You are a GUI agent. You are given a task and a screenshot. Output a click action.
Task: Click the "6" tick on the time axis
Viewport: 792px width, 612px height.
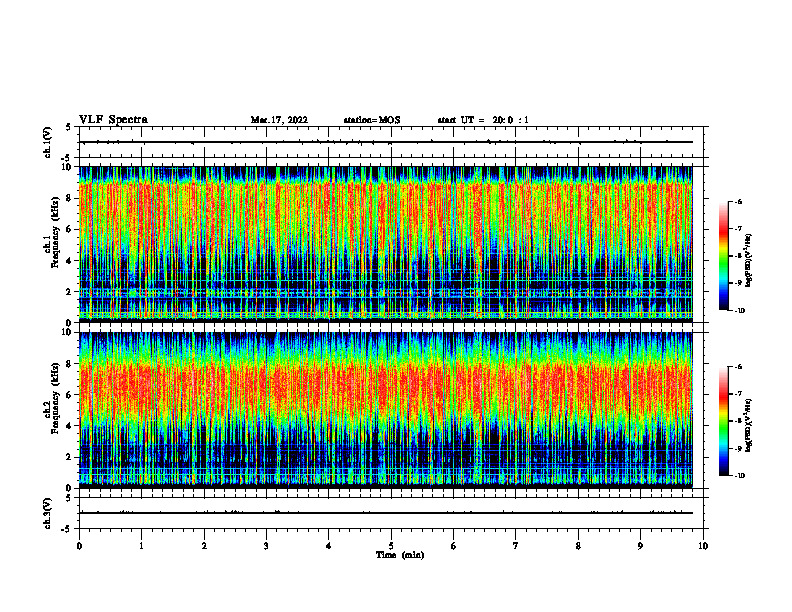[454, 546]
